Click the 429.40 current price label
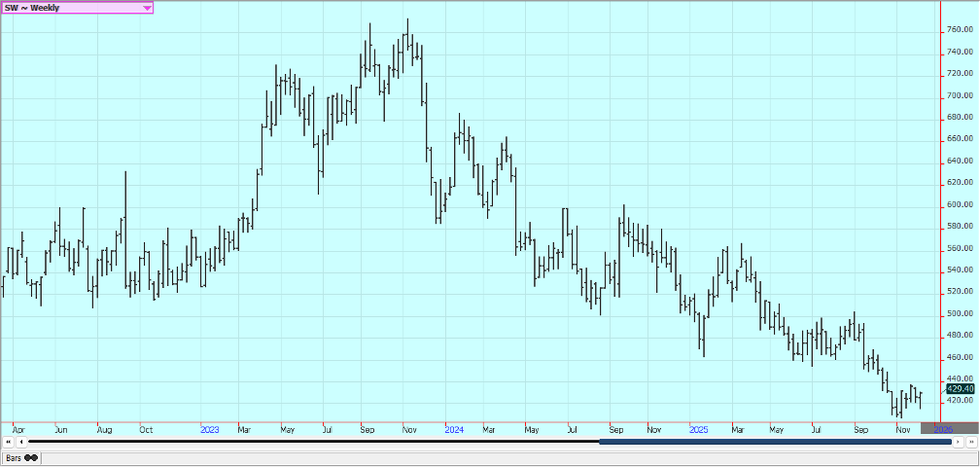This screenshot has width=980, height=467. 960,388
